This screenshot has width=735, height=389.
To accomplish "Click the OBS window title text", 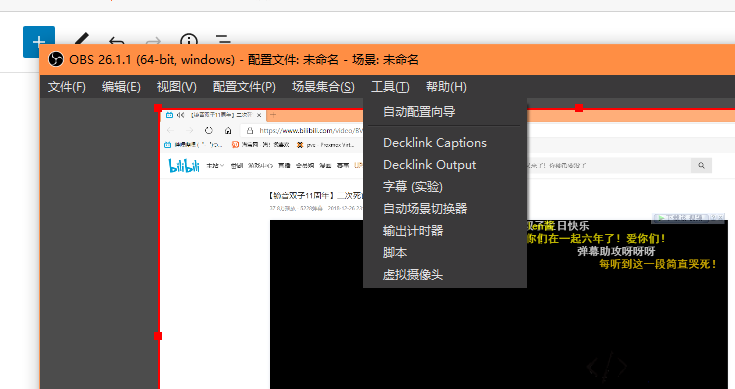I will 244,60.
